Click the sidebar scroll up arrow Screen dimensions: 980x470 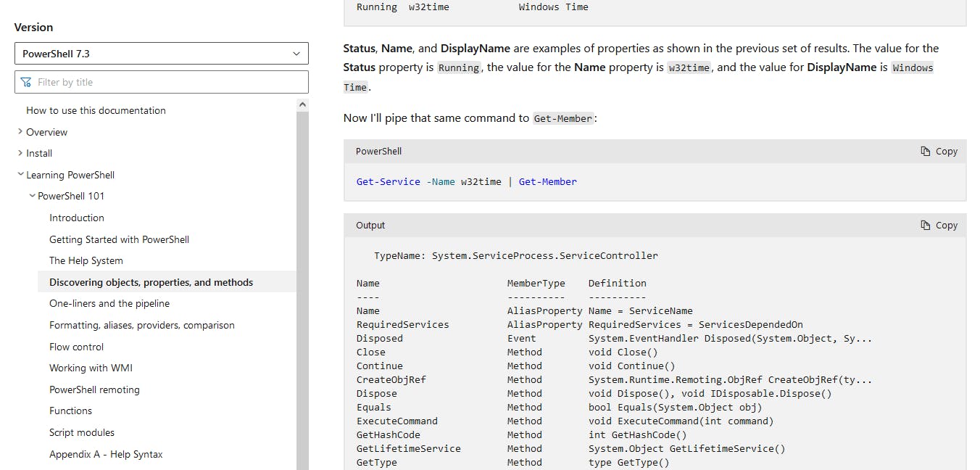pyautogui.click(x=302, y=104)
